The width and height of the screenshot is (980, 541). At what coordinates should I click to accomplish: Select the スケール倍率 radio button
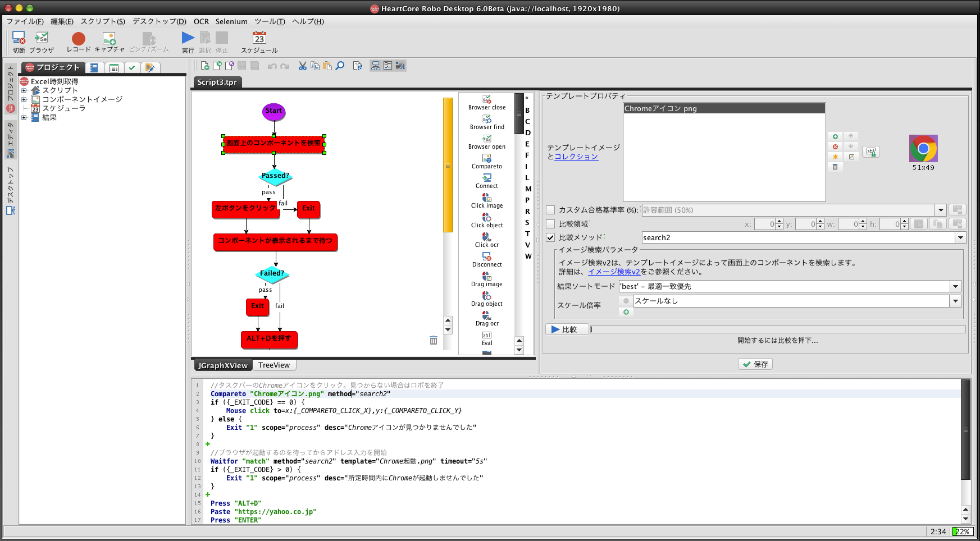626,301
